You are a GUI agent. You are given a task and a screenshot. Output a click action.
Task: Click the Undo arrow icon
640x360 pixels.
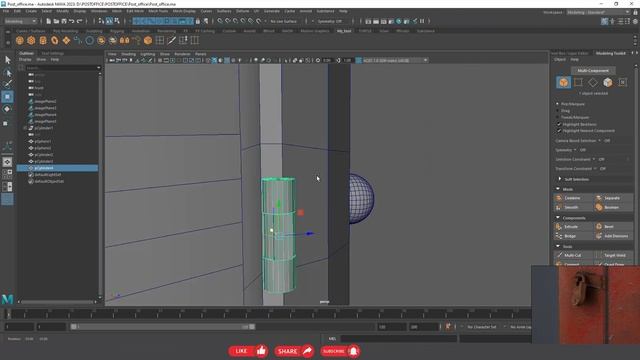pyautogui.click(x=71, y=21)
